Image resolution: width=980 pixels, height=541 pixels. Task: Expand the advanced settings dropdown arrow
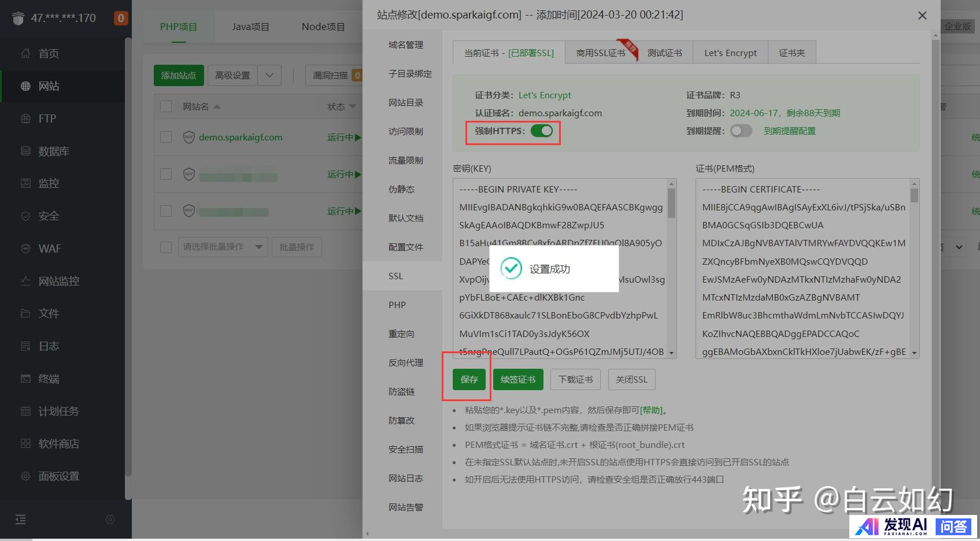point(269,76)
